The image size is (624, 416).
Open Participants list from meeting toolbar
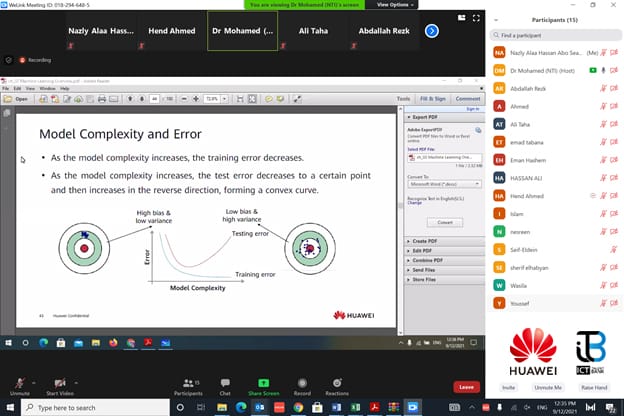point(187,384)
